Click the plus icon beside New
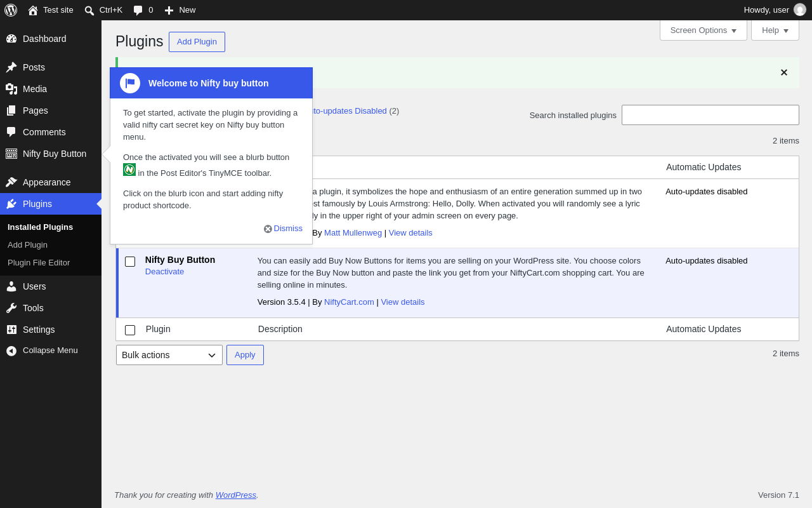 click(169, 10)
